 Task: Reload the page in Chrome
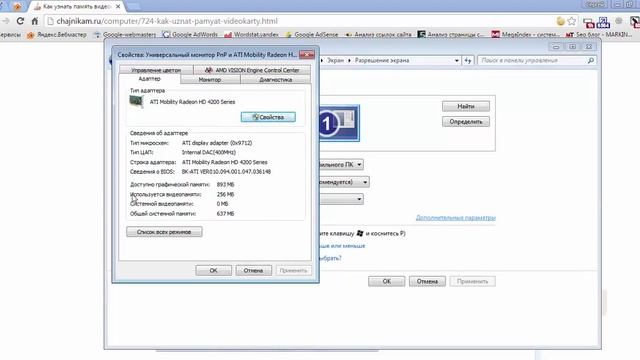point(20,21)
